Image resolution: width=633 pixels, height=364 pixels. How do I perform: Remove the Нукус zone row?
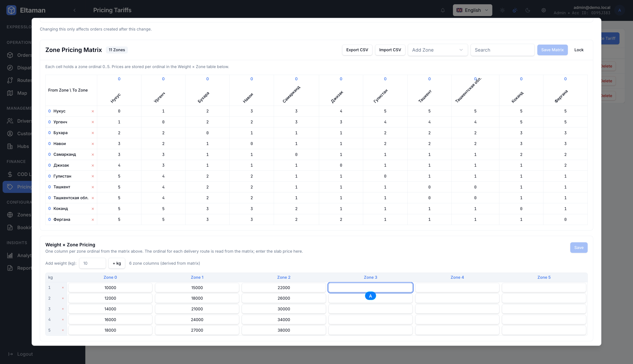click(x=93, y=111)
